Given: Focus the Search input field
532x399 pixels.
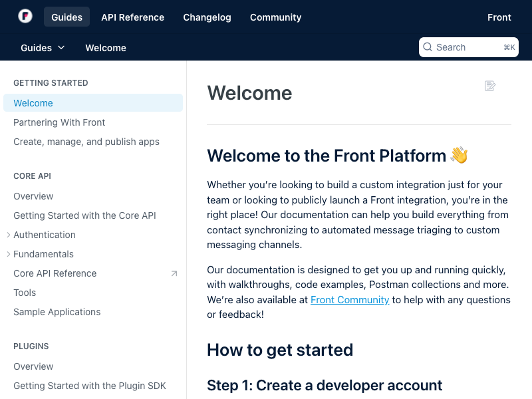Looking at the screenshot, I should coord(469,47).
